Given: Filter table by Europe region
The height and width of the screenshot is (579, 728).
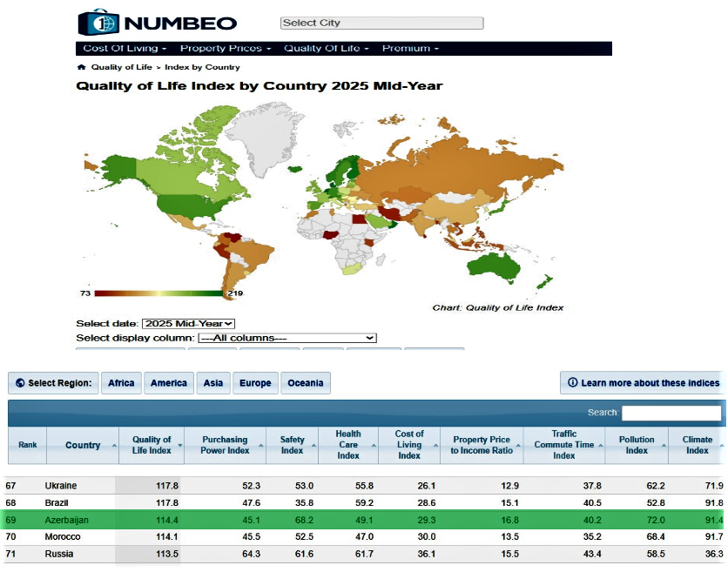Looking at the screenshot, I should click(x=255, y=383).
